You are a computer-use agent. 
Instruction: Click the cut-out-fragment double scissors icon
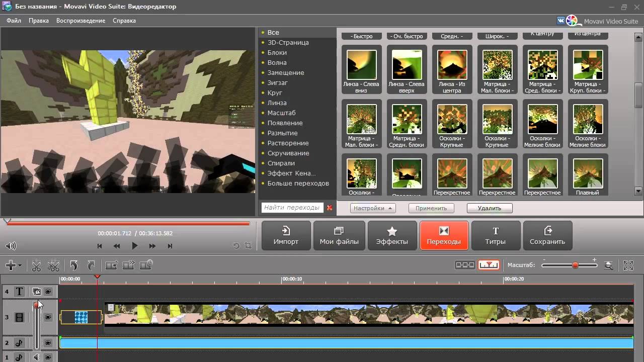(54, 265)
